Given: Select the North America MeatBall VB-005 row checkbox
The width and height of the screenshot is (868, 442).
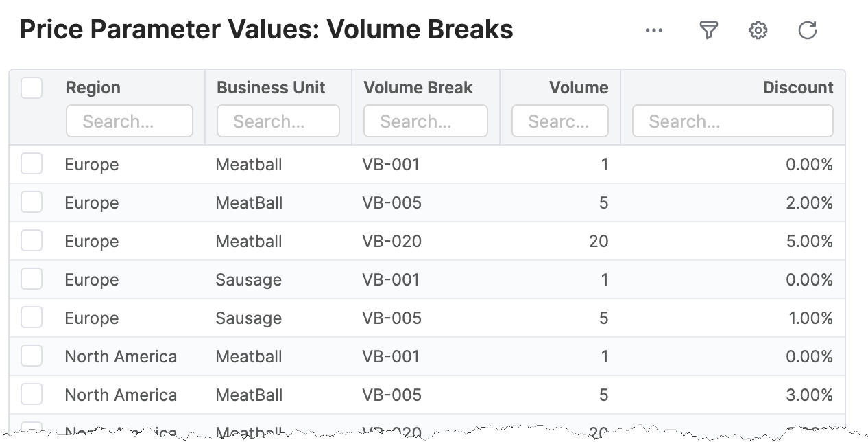Looking at the screenshot, I should pyautogui.click(x=32, y=394).
